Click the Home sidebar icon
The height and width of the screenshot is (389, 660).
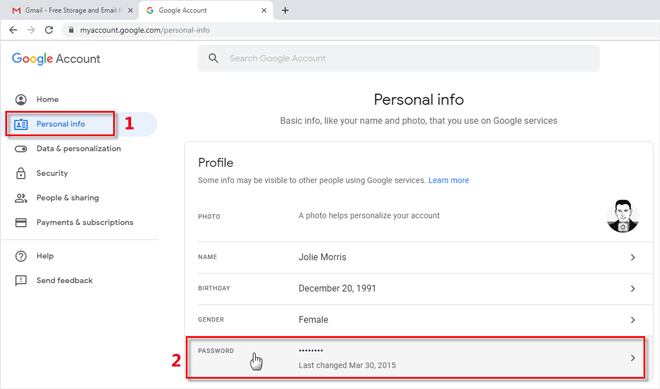[x=21, y=99]
